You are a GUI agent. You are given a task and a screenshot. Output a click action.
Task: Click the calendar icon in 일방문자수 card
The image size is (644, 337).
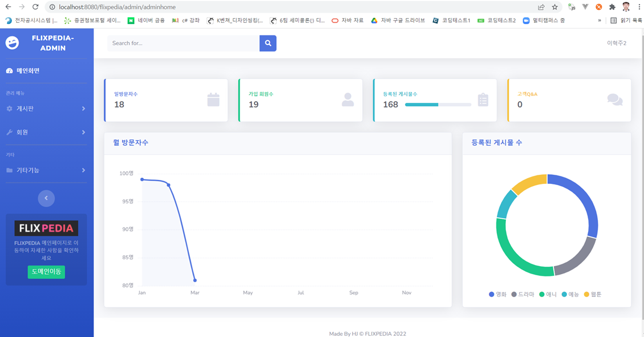click(213, 99)
